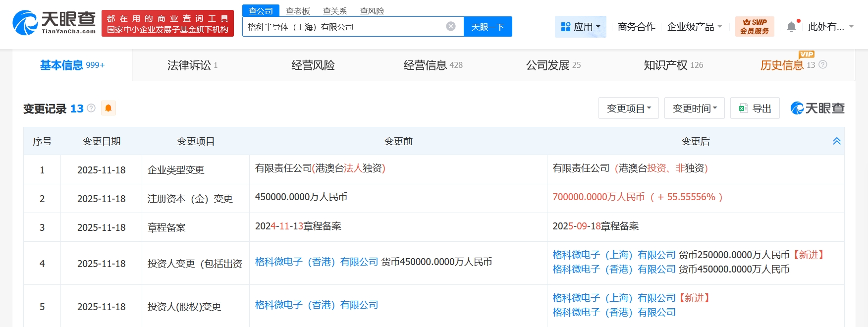
Task: Expand the 企业级产品 menu
Action: 694,27
